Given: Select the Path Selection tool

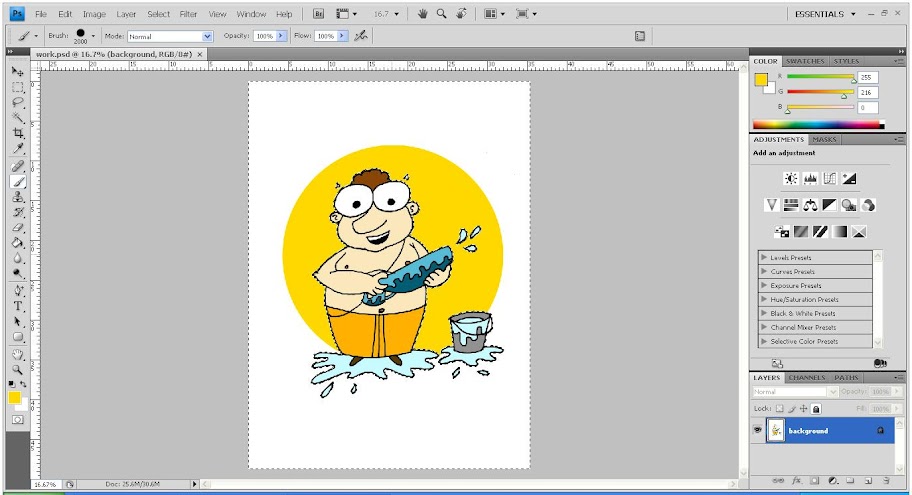Looking at the screenshot, I should (18, 321).
